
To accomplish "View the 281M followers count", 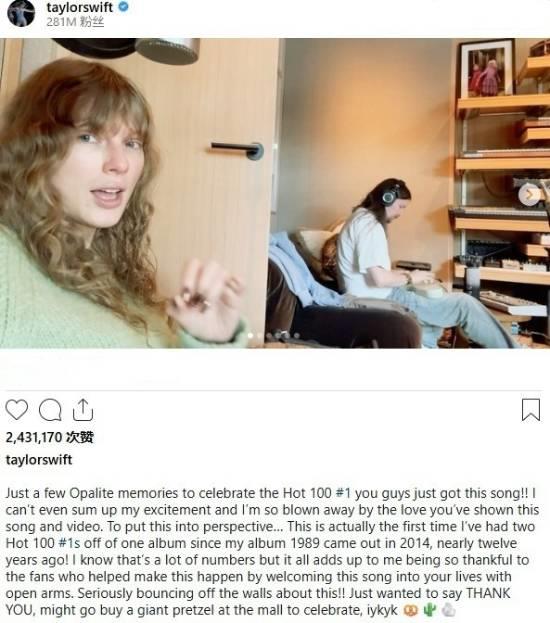I will [75, 22].
